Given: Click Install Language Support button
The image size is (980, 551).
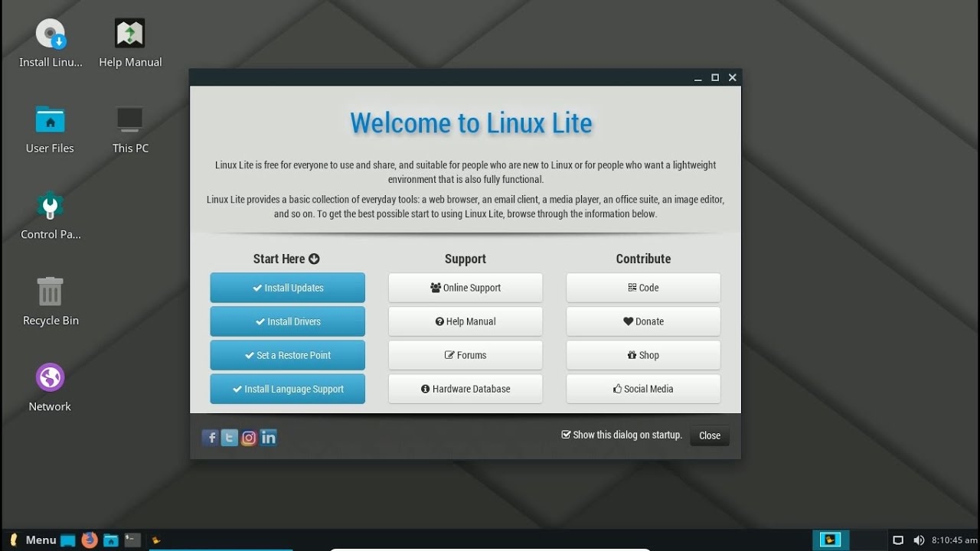Looking at the screenshot, I should tap(288, 389).
